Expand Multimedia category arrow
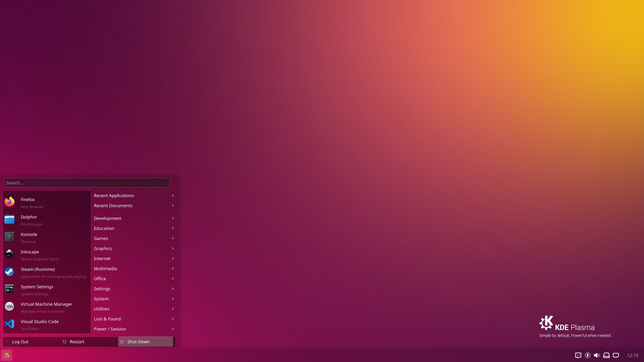The height and width of the screenshot is (362, 644). pyautogui.click(x=173, y=268)
